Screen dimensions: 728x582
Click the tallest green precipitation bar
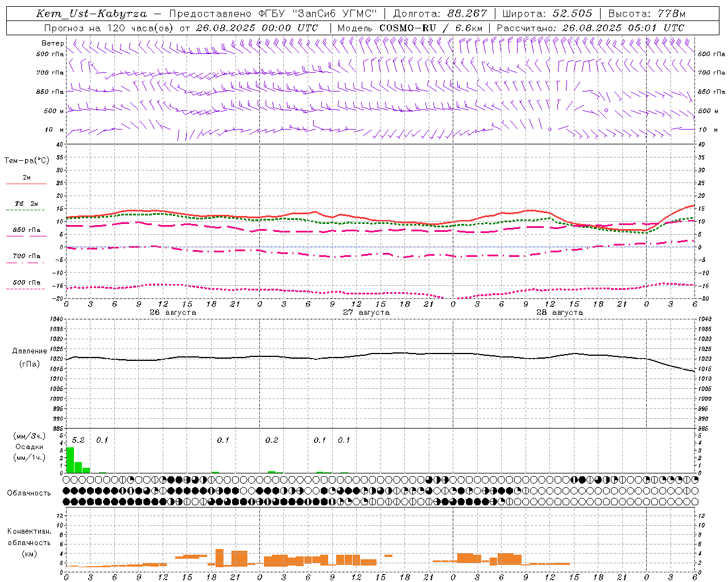pos(70,460)
